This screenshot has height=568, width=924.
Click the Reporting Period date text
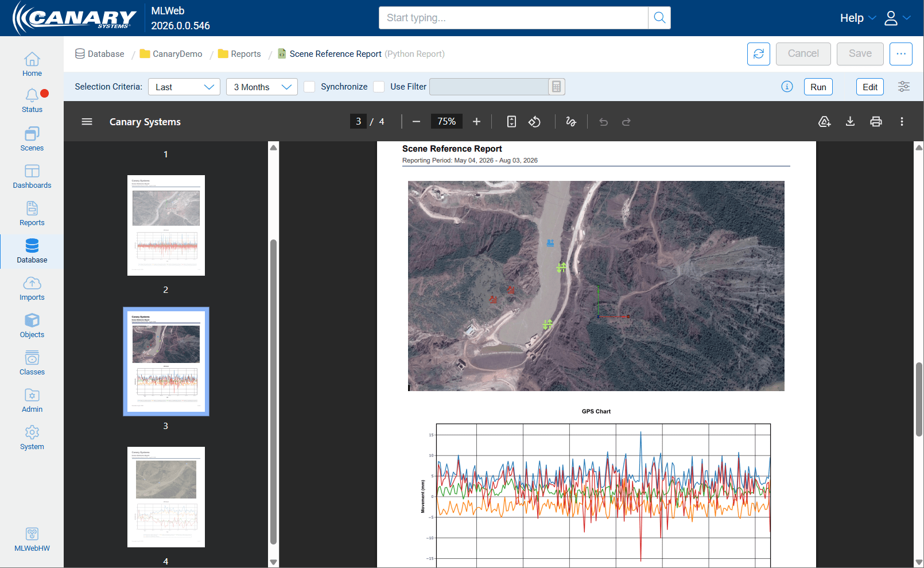coord(470,161)
